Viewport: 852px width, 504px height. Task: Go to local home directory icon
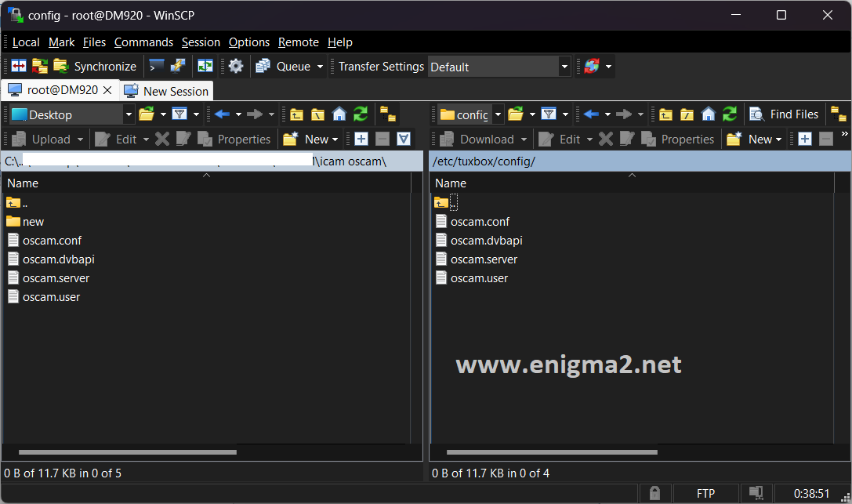pos(339,114)
